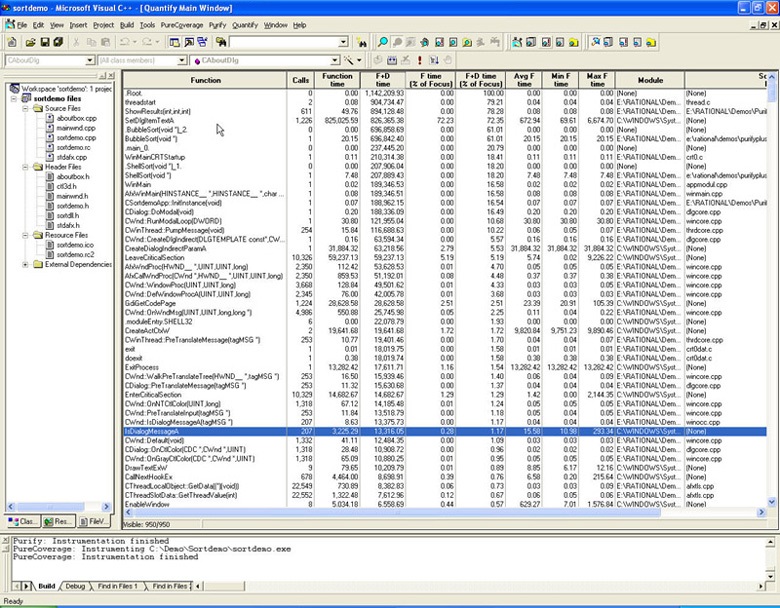This screenshot has height=608, width=780.
Task: Open the find combo box dropdown arrow
Action: pos(343,43)
